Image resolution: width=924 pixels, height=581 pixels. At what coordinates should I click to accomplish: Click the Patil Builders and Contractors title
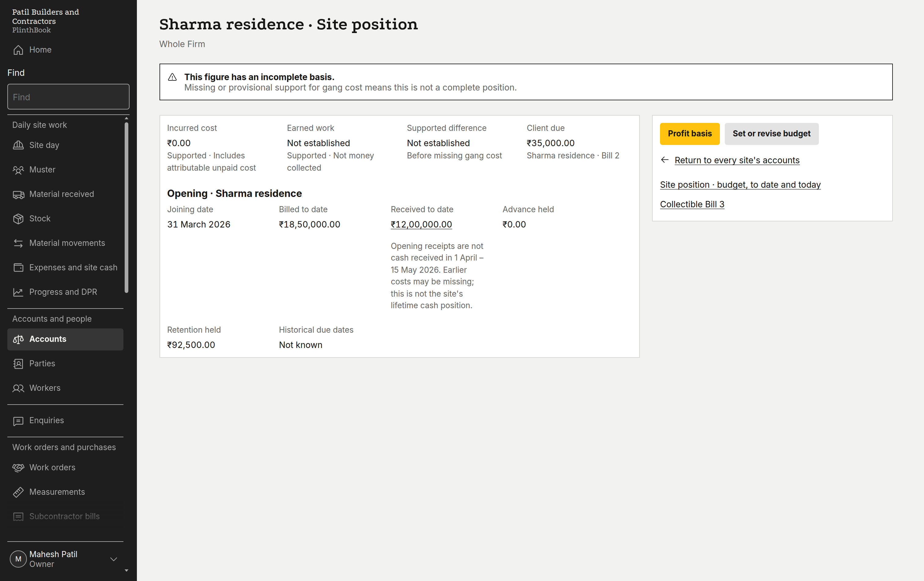pyautogui.click(x=45, y=17)
